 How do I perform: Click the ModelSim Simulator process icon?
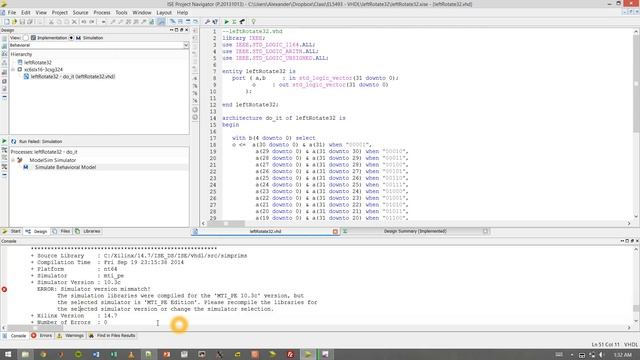pyautogui.click(x=20, y=160)
